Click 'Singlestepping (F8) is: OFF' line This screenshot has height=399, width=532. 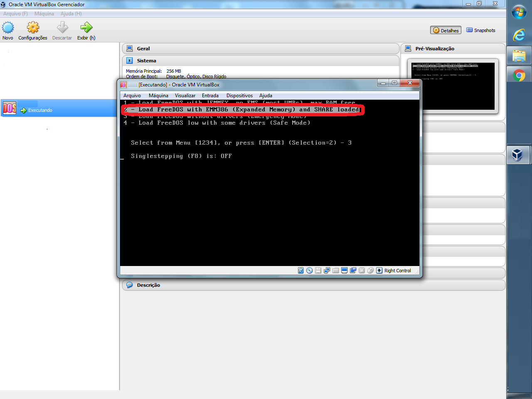181,156
